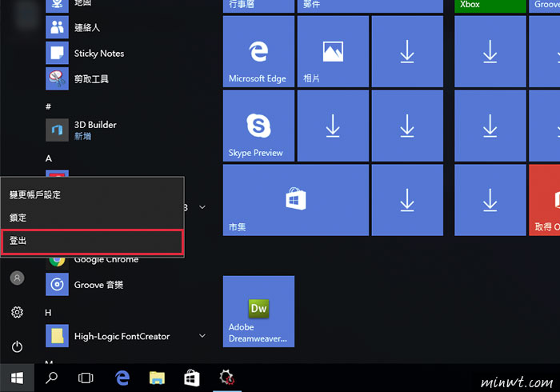Open the 市集 store tile
The image size is (560, 392).
pos(296,200)
